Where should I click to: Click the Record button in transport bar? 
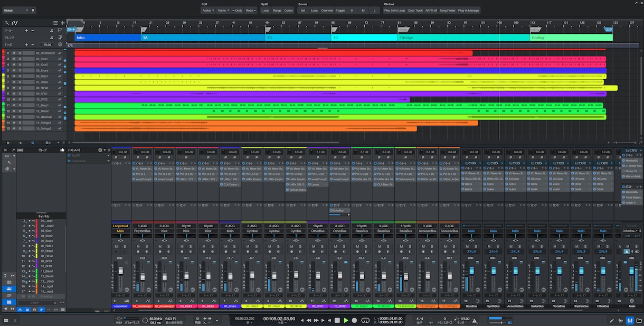pyautogui.click(x=355, y=320)
